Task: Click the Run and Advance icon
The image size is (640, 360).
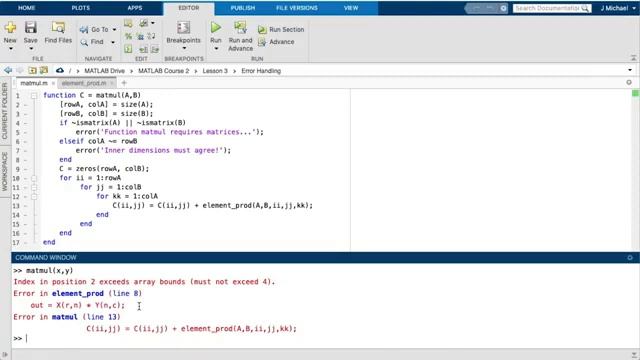Action: pyautogui.click(x=240, y=27)
